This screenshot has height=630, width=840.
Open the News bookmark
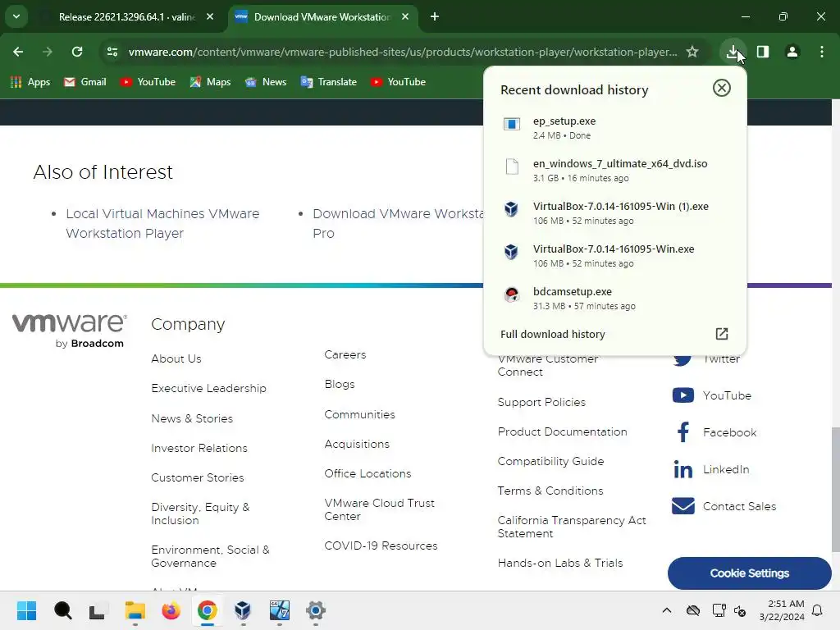click(266, 82)
